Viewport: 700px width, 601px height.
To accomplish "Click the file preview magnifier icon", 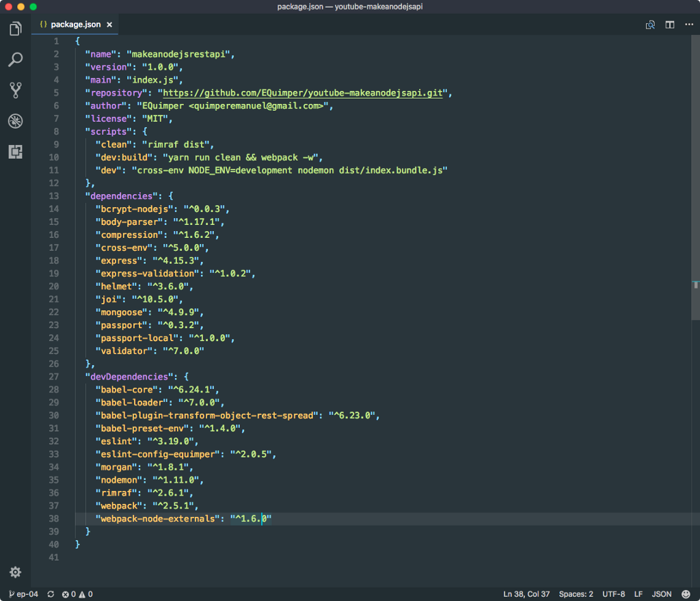I will [651, 25].
